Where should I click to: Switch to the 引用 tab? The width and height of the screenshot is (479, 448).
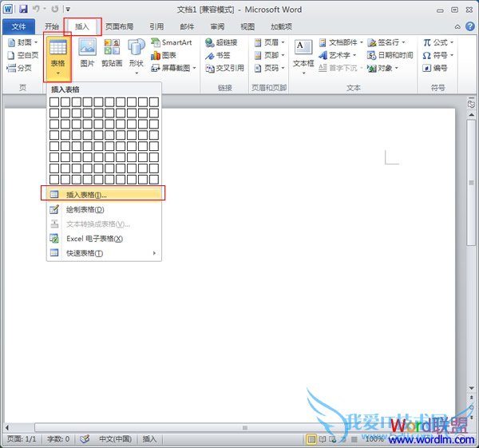(x=156, y=26)
